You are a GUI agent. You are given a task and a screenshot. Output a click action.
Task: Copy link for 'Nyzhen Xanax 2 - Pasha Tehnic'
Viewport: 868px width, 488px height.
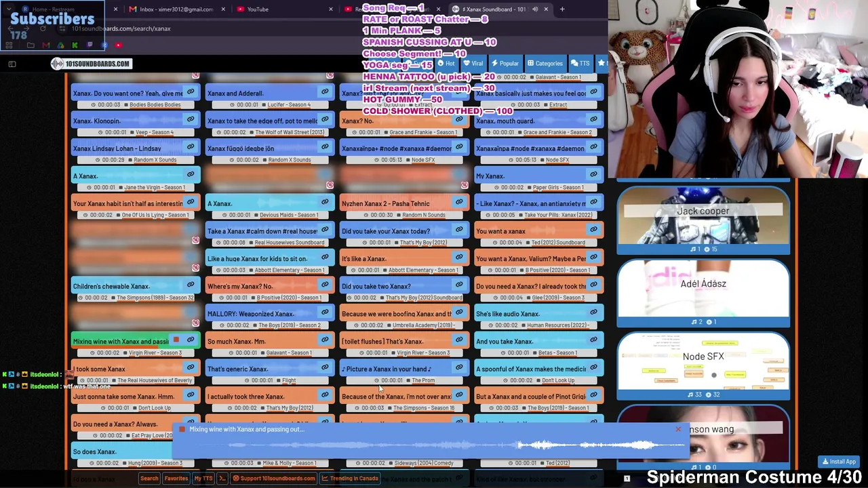[x=459, y=203]
